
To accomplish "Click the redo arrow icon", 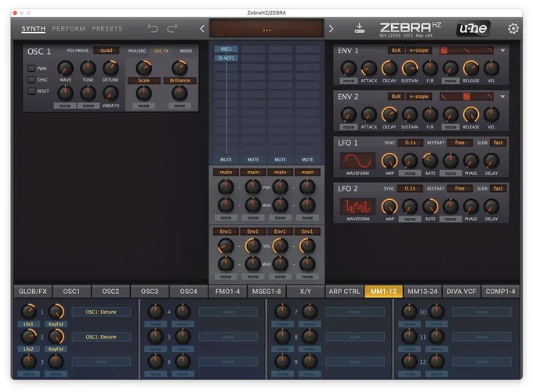I will (x=172, y=29).
